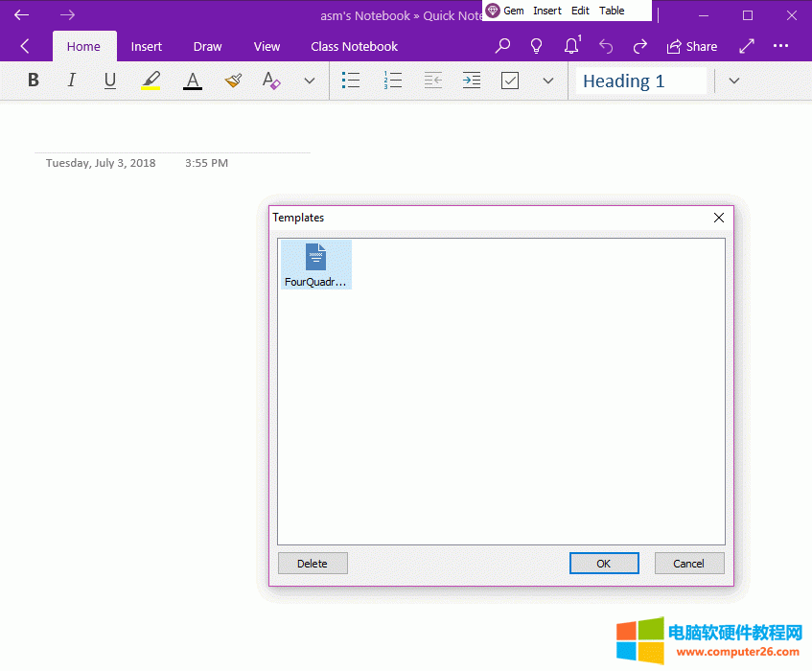Confirm template selection with OK

pyautogui.click(x=604, y=563)
